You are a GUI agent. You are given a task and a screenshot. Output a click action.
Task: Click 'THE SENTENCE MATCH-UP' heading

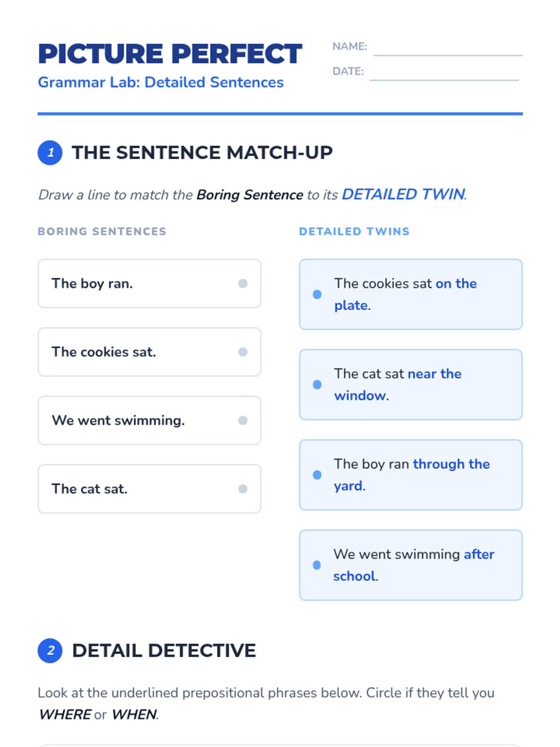(x=202, y=153)
